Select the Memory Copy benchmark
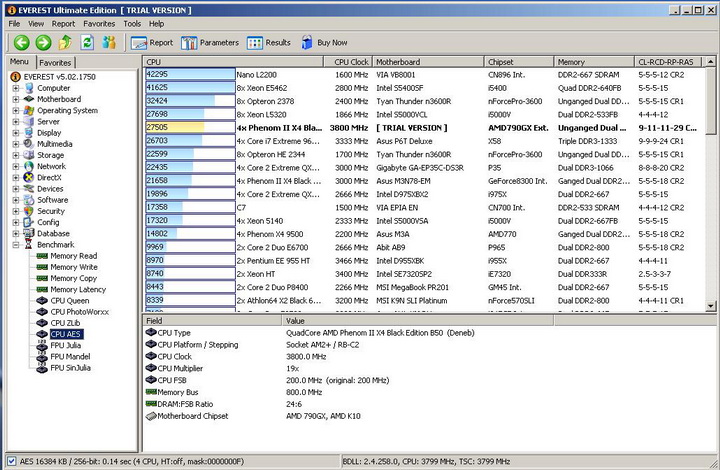The width and height of the screenshot is (720, 470). tap(73, 278)
